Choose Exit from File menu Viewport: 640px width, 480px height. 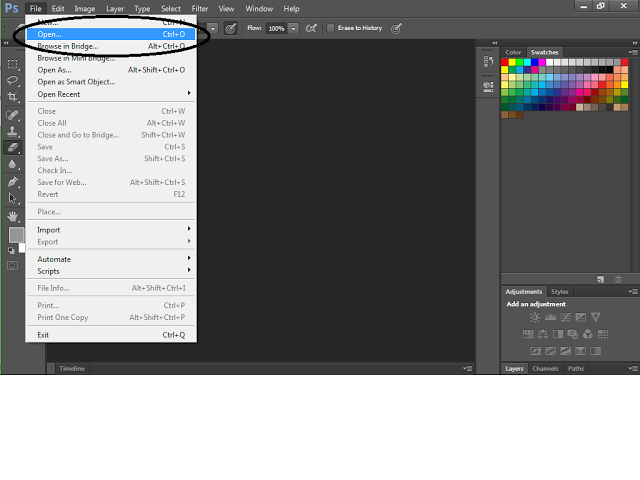coord(111,335)
